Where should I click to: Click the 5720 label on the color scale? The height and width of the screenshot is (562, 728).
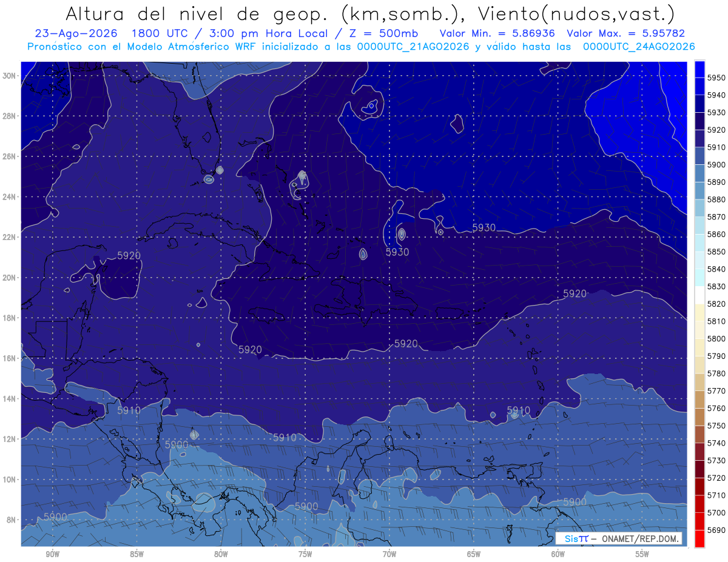716,478
